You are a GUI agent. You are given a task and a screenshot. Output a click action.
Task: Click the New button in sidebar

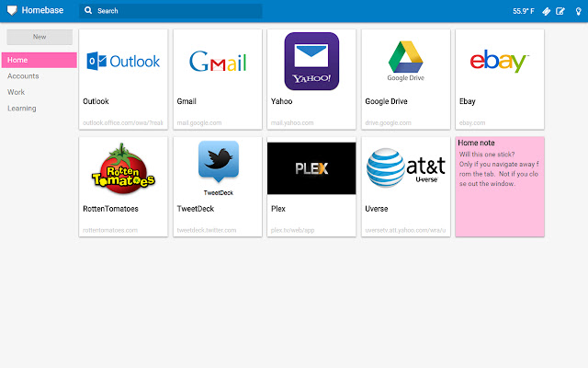(40, 37)
